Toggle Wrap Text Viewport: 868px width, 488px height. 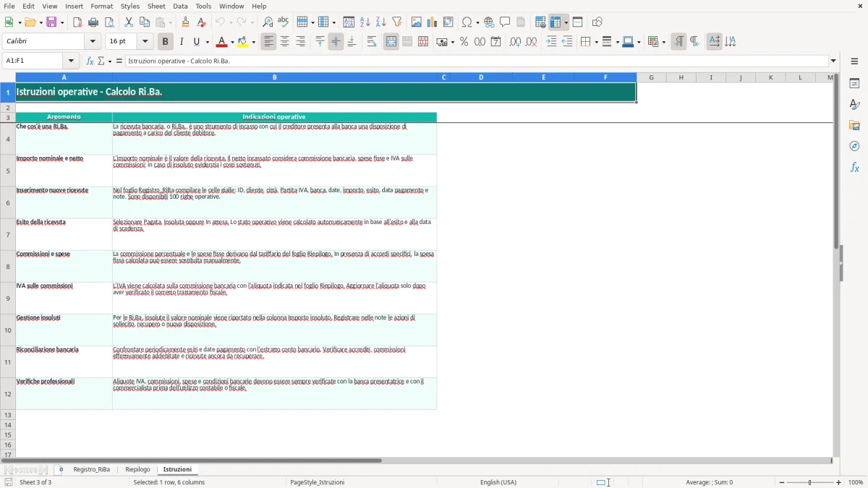pyautogui.click(x=372, y=42)
